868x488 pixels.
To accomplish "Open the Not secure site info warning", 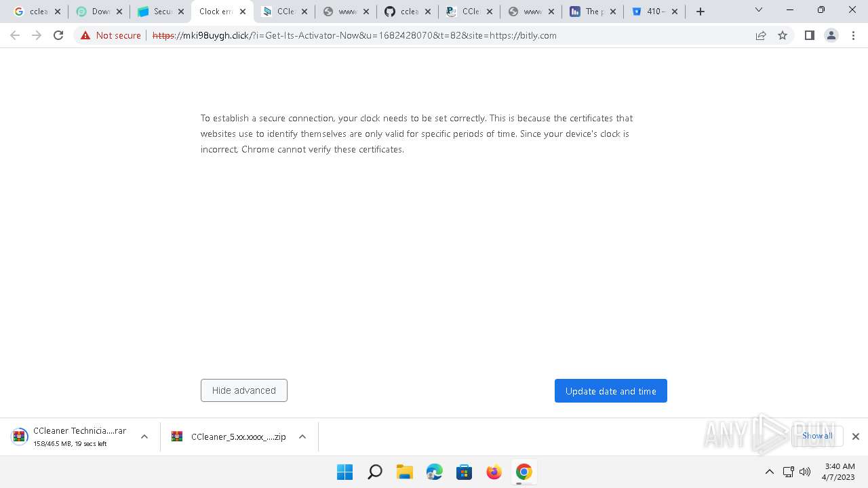I will coord(111,35).
